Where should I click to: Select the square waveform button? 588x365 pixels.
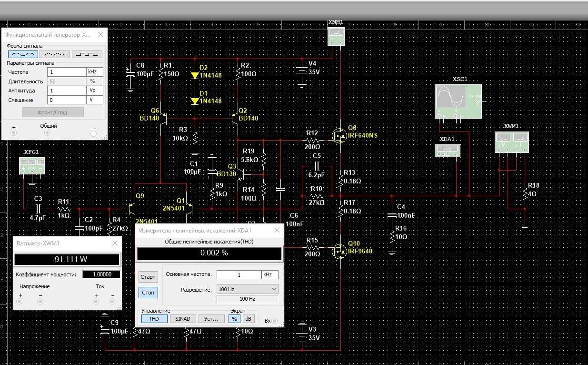click(x=87, y=54)
